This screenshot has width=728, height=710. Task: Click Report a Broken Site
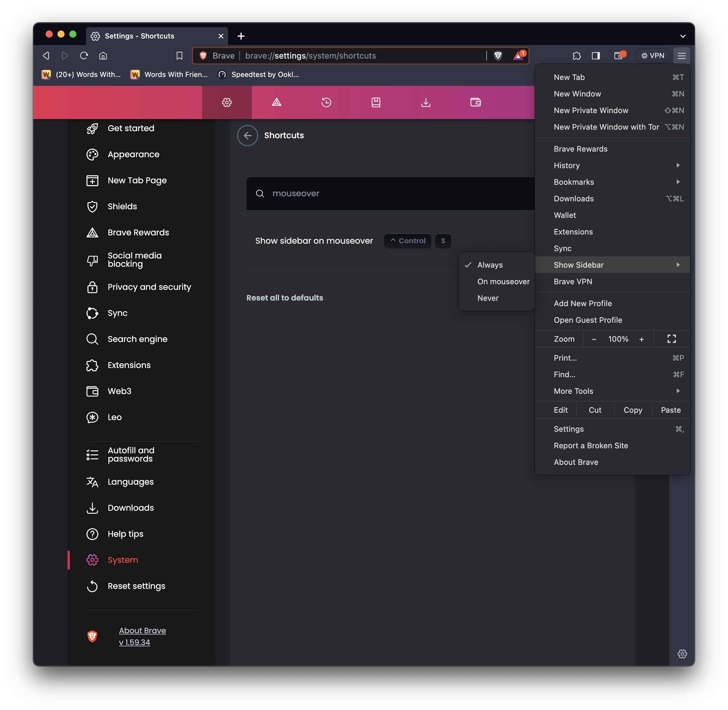[612, 445]
